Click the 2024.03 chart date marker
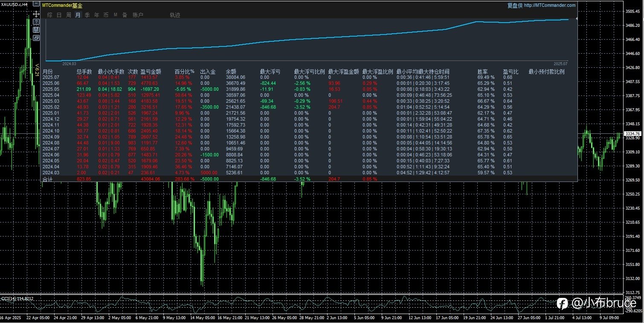644x323 pixels. pyautogui.click(x=69, y=63)
